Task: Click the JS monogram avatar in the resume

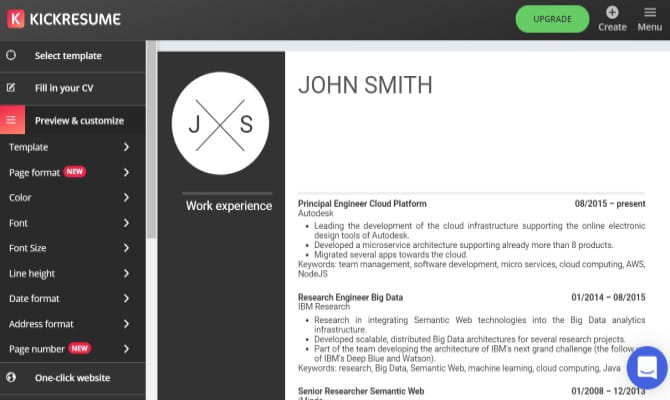Action: click(x=220, y=123)
